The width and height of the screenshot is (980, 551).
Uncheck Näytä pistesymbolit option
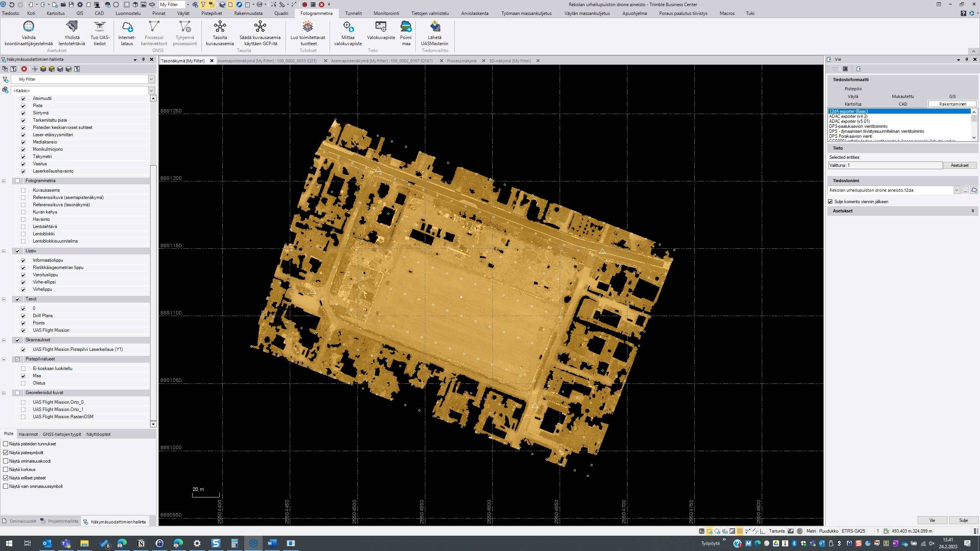coord(6,452)
